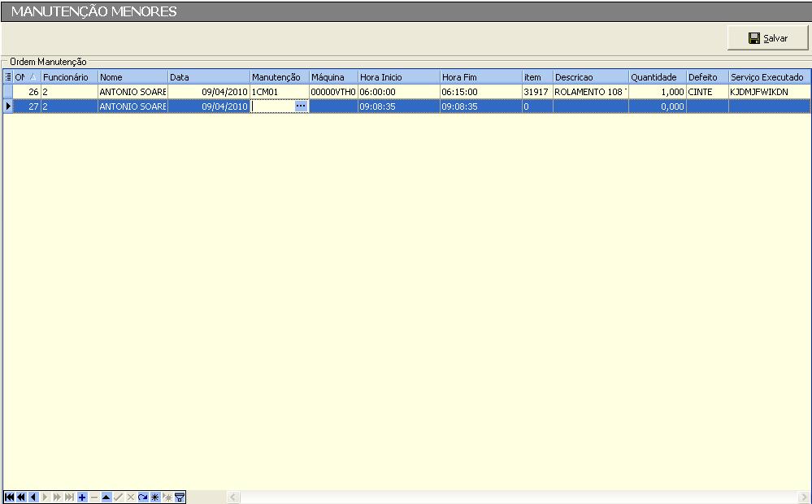The image size is (812, 504).
Task: Insert new record with plus icon
Action: tap(82, 497)
